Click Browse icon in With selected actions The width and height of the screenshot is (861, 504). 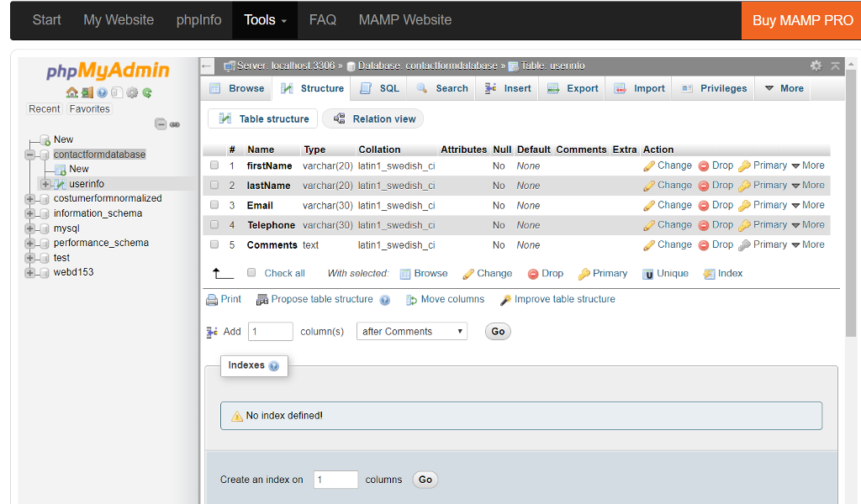click(x=405, y=274)
